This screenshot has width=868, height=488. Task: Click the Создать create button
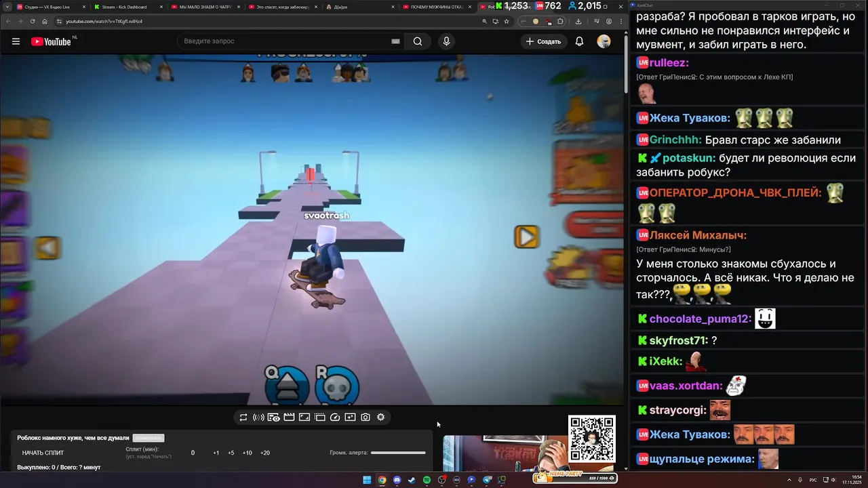point(543,41)
